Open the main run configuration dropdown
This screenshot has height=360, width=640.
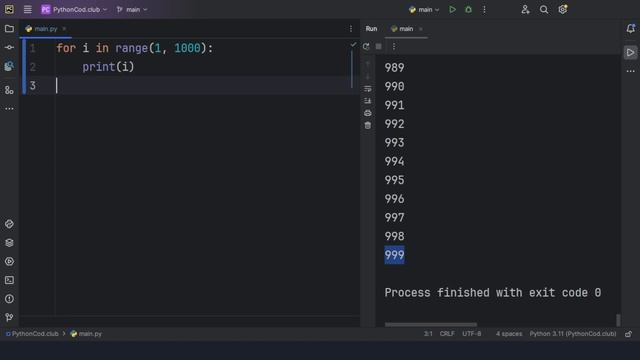point(424,9)
